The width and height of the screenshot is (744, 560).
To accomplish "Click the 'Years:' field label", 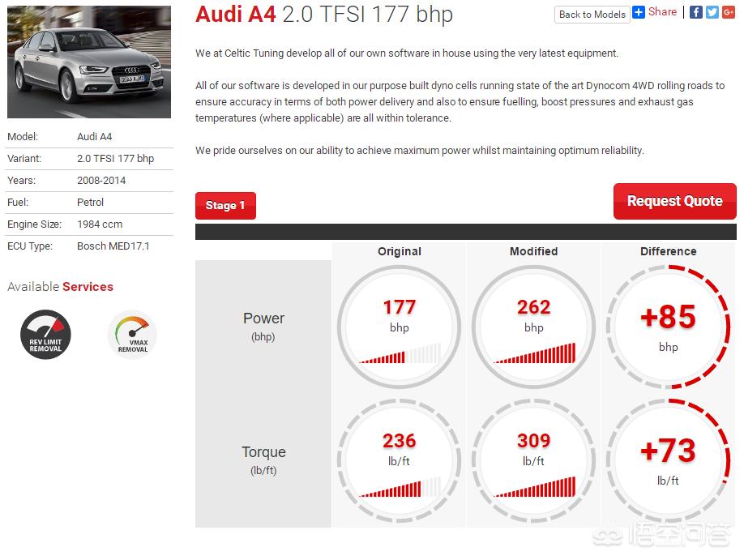I will pos(21,181).
